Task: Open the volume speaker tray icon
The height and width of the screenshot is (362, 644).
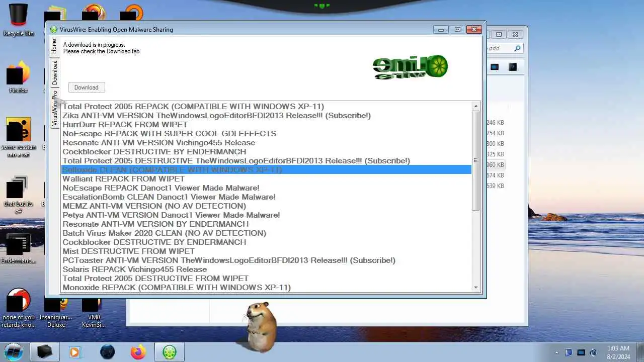Action: 593,352
